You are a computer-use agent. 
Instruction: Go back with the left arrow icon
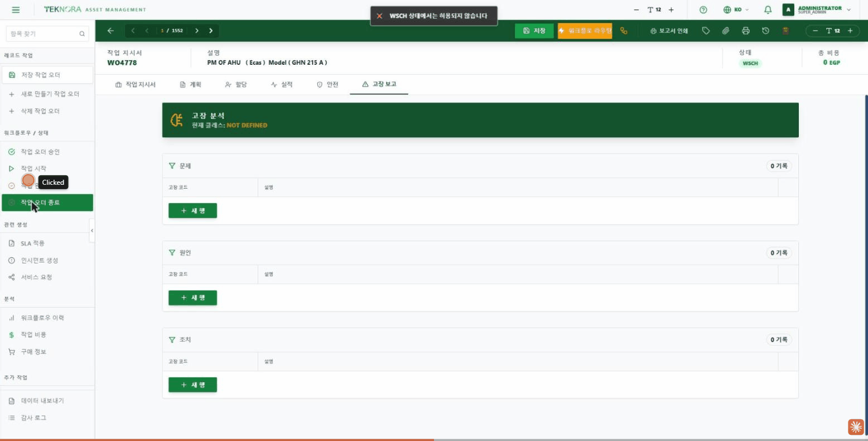pyautogui.click(x=110, y=31)
